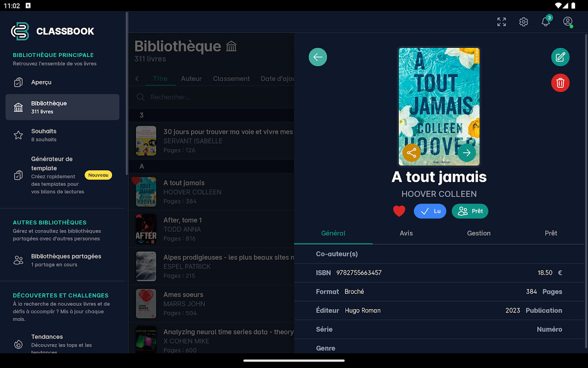
Task: Sort list by Date d'ajout tab
Action: 277,79
